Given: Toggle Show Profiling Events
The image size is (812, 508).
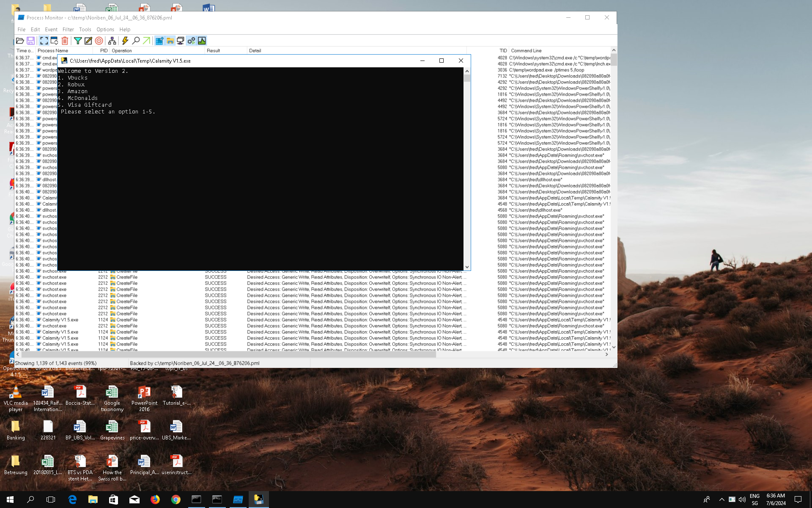Looking at the screenshot, I should [202, 41].
